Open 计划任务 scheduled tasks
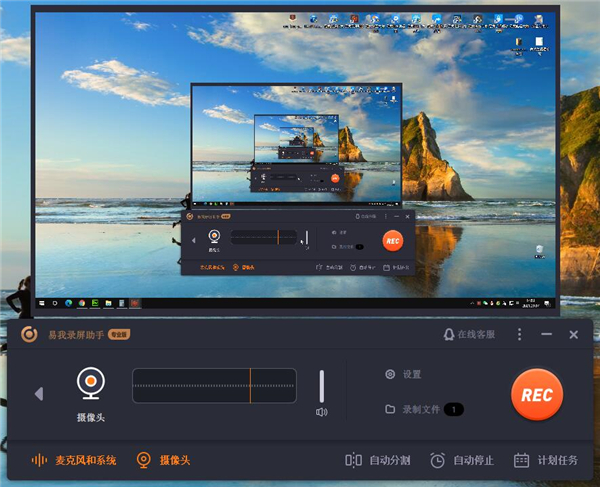Viewport: 600px width, 487px height. [546, 460]
